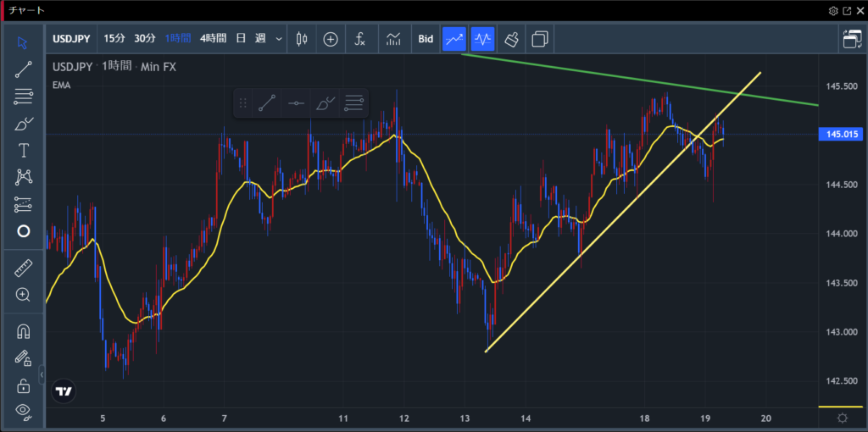Open the indicator templates icon
The width and height of the screenshot is (868, 432).
(393, 39)
